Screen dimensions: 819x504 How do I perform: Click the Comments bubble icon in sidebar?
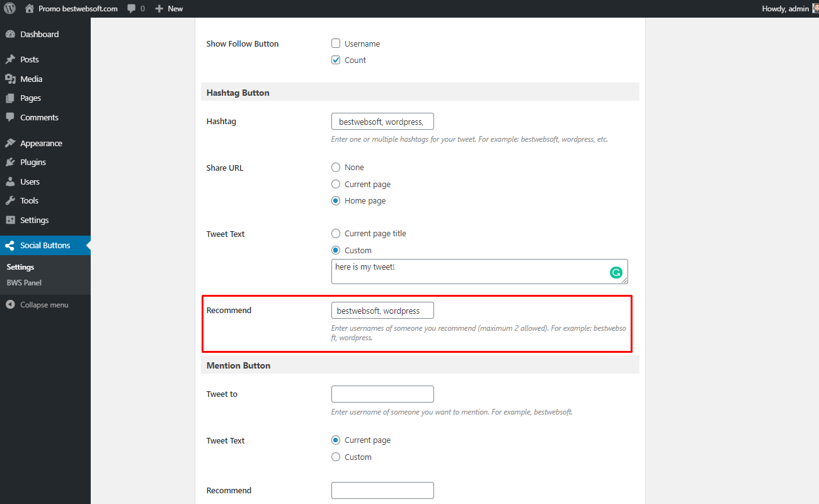coord(10,117)
